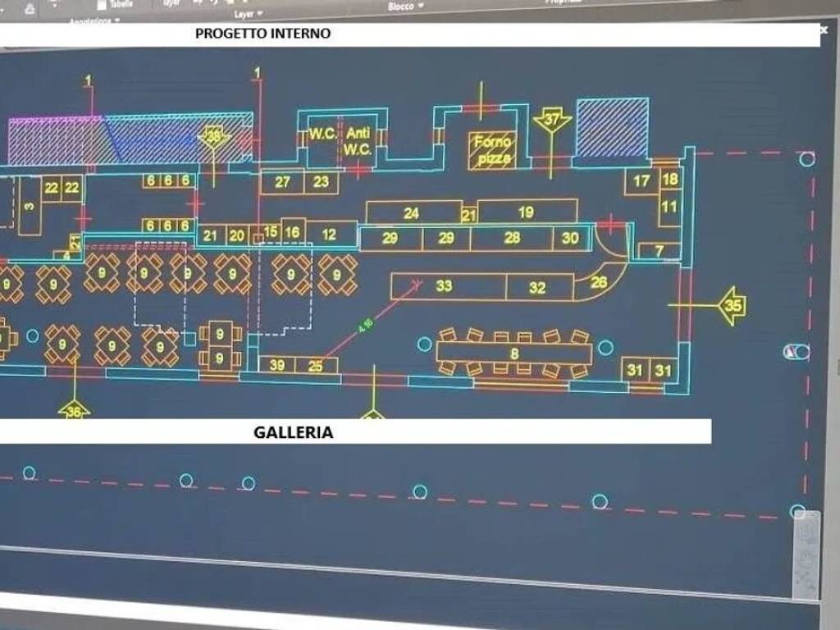Expand the Layer panel dropdown
The width and height of the screenshot is (840, 630).
tap(249, 14)
